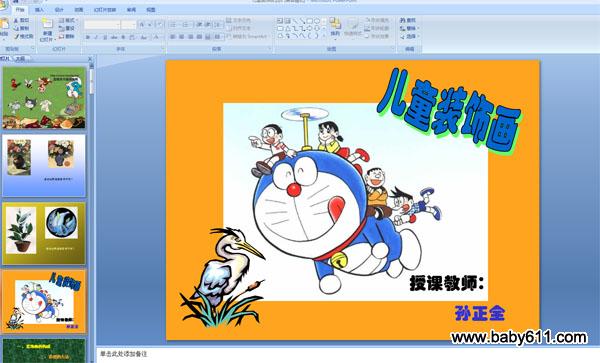Image resolution: width=600 pixels, height=363 pixels.
Task: Close the slide thumbnails pane
Action: 90,59
